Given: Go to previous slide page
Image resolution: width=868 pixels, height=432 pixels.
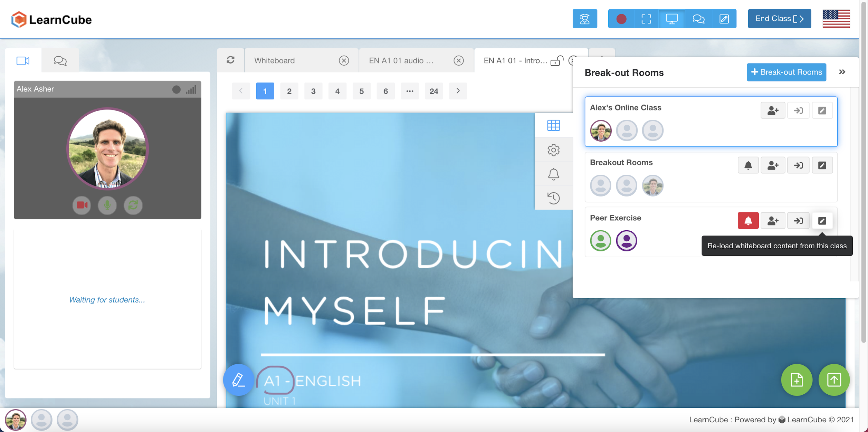Looking at the screenshot, I should [x=241, y=91].
